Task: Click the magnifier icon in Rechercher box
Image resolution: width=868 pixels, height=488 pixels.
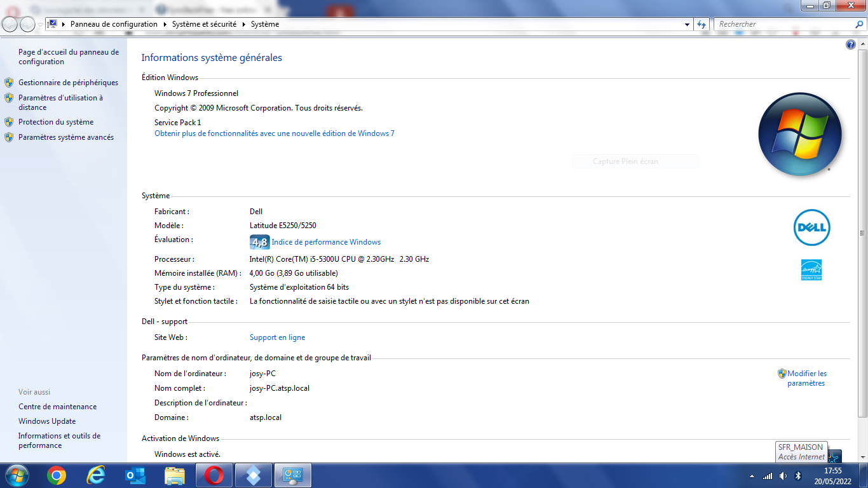Action: tap(859, 24)
